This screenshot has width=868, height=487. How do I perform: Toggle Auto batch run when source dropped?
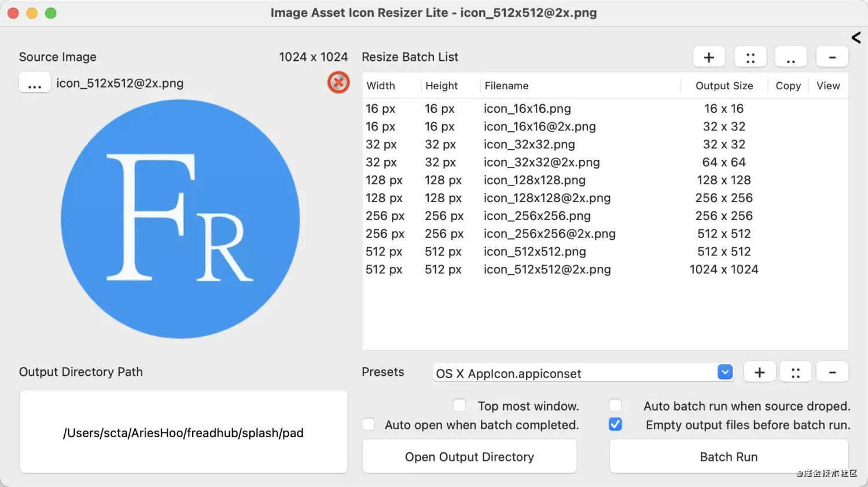click(x=616, y=405)
